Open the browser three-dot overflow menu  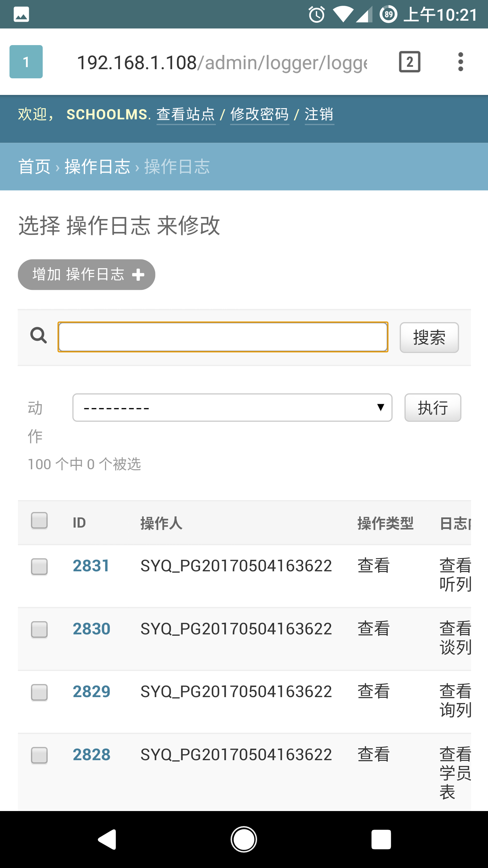pos(460,62)
